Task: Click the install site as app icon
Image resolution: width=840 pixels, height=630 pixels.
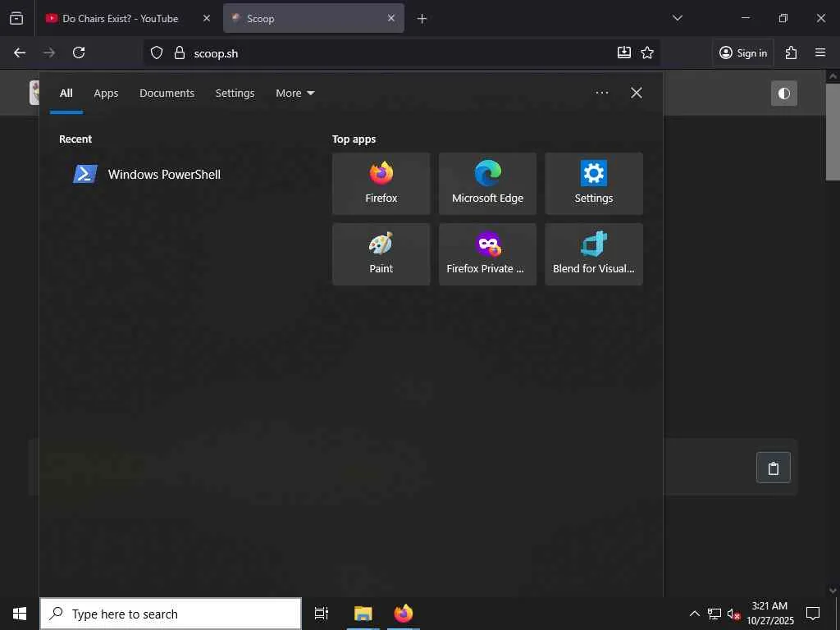Action: [x=624, y=52]
